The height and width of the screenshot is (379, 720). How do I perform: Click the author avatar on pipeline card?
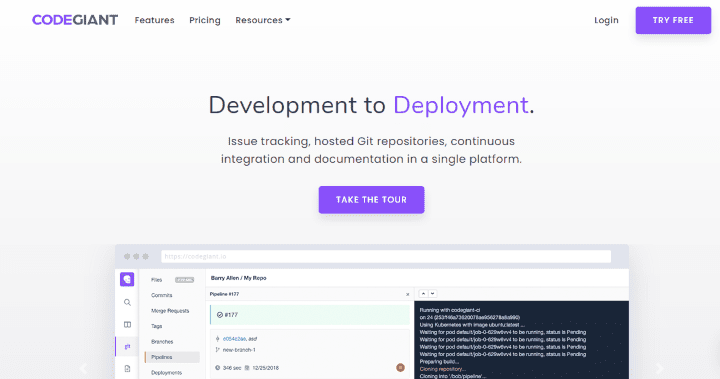click(x=400, y=368)
